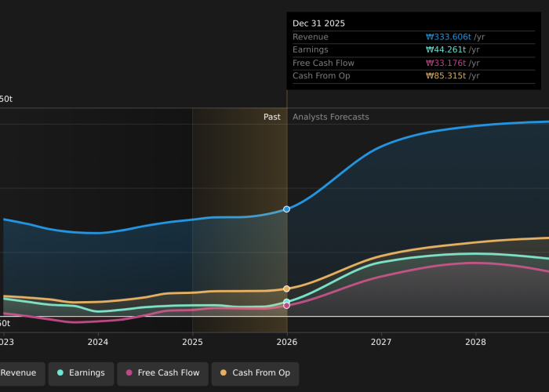Image resolution: width=549 pixels, height=392 pixels.
Task: Select the orange Cash From Op marker at 2026
Action: point(287,289)
